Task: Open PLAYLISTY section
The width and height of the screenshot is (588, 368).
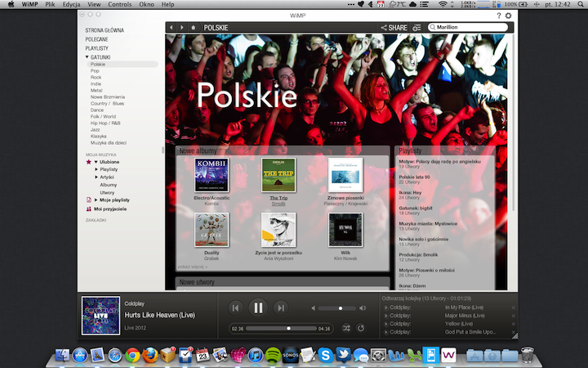Action: tap(96, 48)
